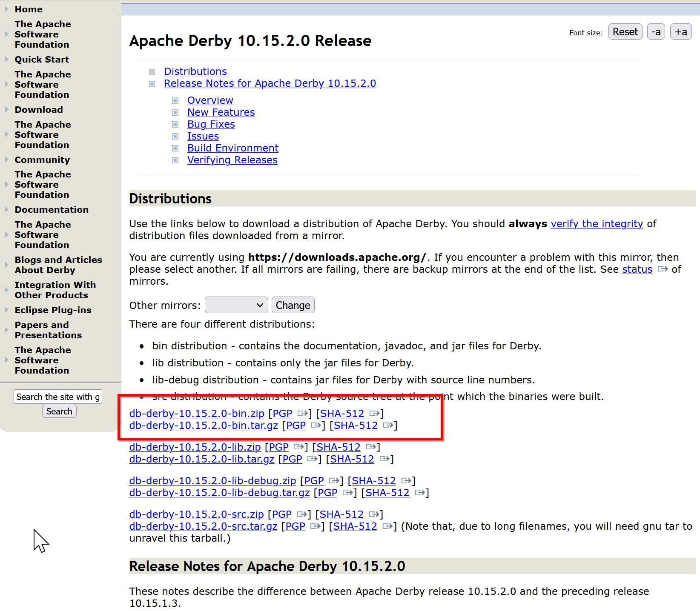
Task: Download db-derby-10.15.2.0-src.zip
Action: [196, 514]
